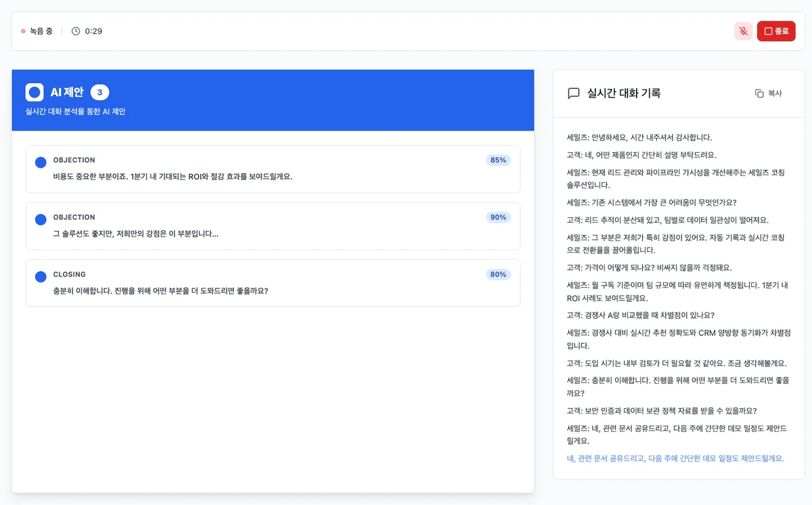Click the OBJECTION label on the 85% card
The width and height of the screenshot is (812, 505).
coord(74,160)
